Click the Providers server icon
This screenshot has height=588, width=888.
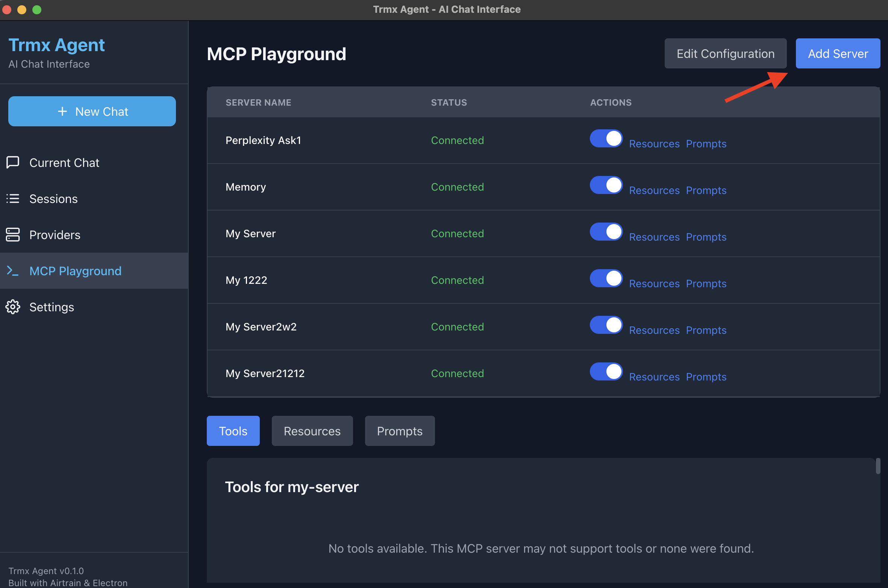click(x=13, y=235)
